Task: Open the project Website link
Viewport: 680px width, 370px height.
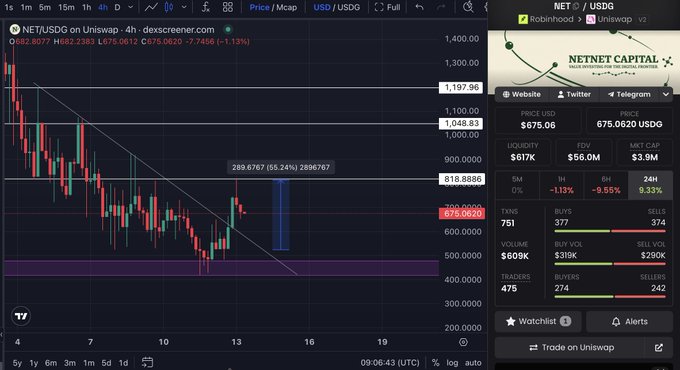Action: point(522,94)
